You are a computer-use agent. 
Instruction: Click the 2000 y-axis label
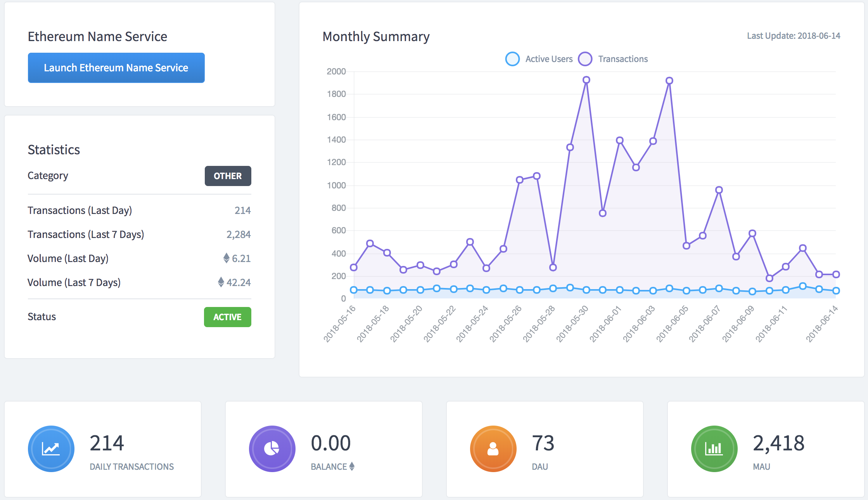tap(336, 71)
